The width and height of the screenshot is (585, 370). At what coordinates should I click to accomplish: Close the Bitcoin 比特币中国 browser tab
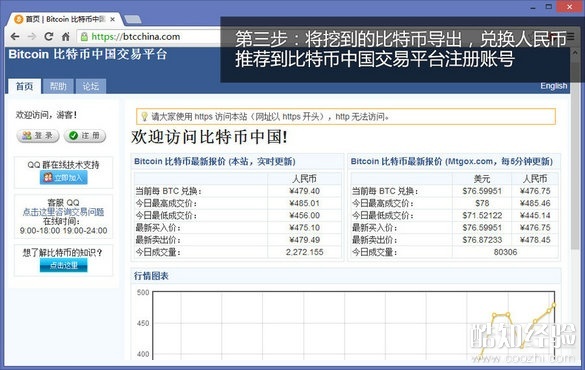(x=112, y=19)
